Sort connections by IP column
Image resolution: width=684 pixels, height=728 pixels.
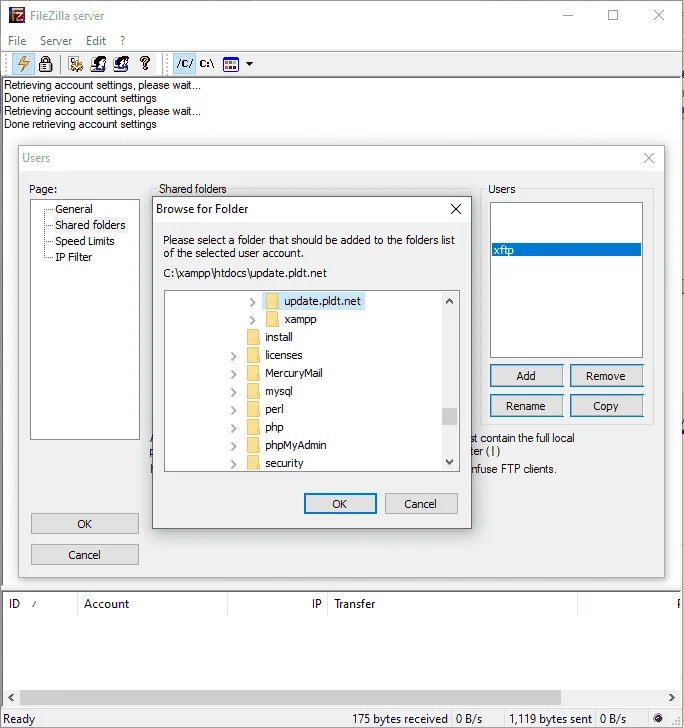pyautogui.click(x=277, y=604)
